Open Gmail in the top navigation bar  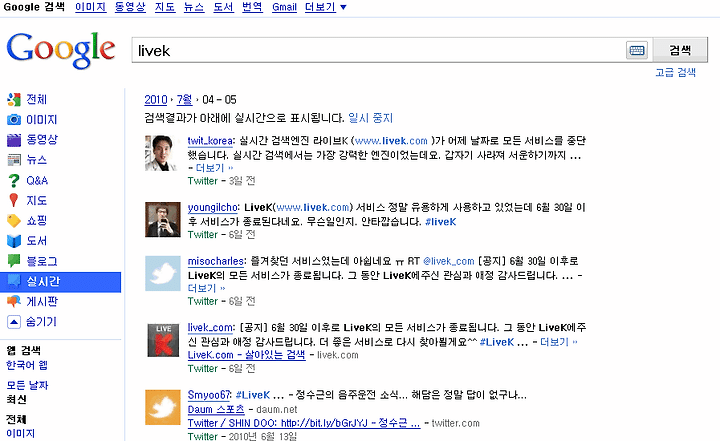point(284,7)
